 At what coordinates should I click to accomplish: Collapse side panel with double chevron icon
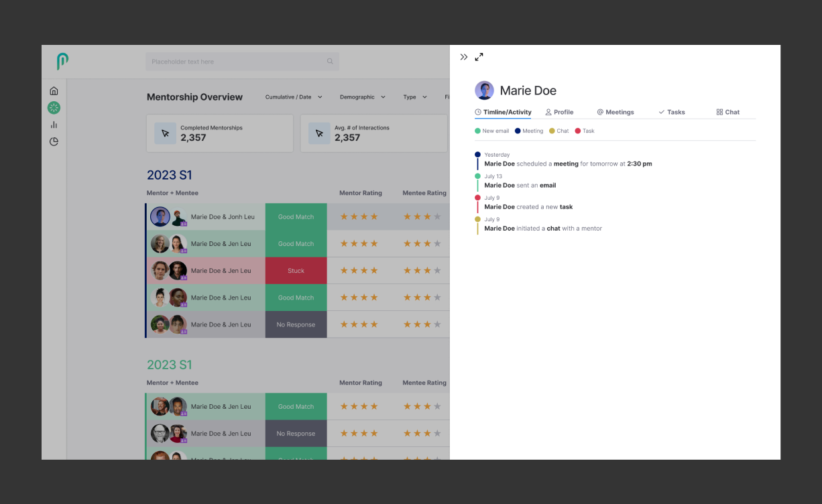coord(464,57)
